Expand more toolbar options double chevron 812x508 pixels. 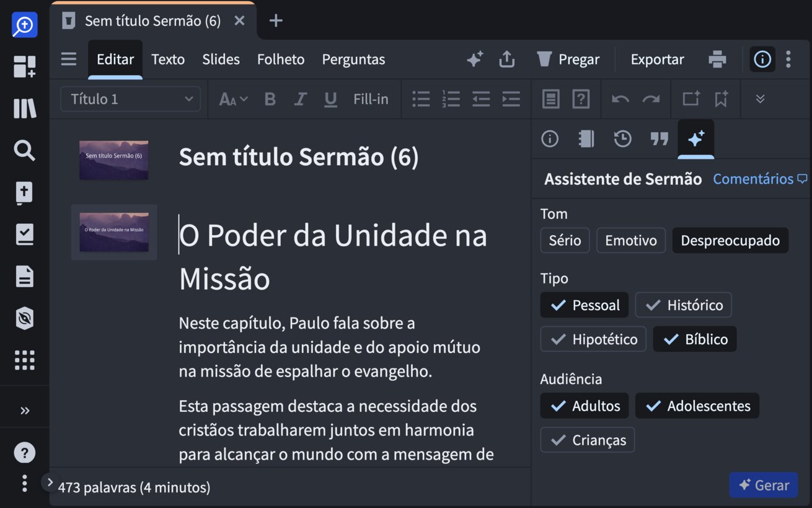(x=760, y=99)
